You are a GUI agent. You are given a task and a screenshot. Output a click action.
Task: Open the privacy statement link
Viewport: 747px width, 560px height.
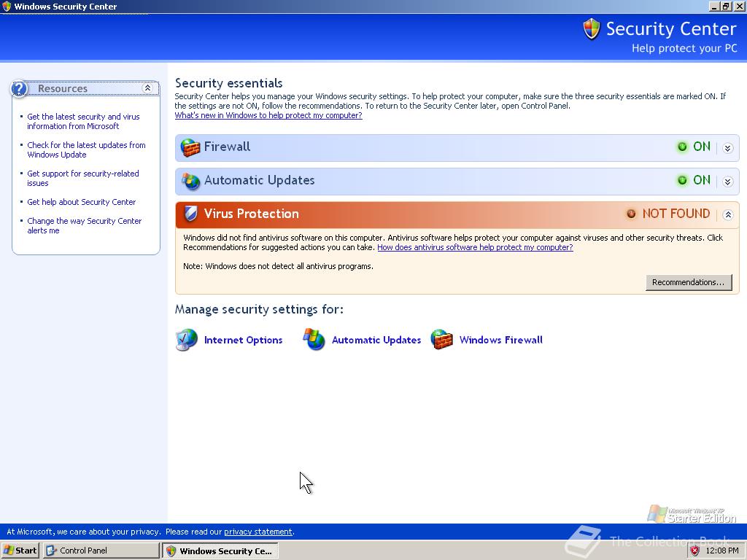pos(258,532)
